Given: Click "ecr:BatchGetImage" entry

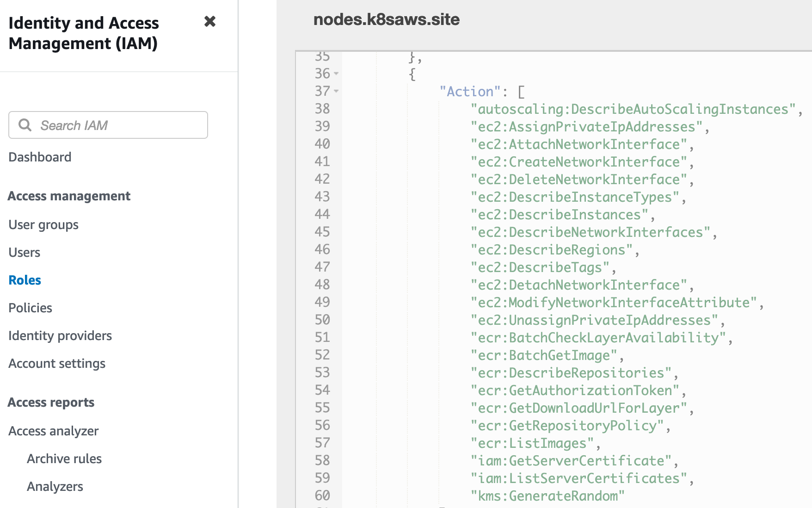Looking at the screenshot, I should [544, 355].
